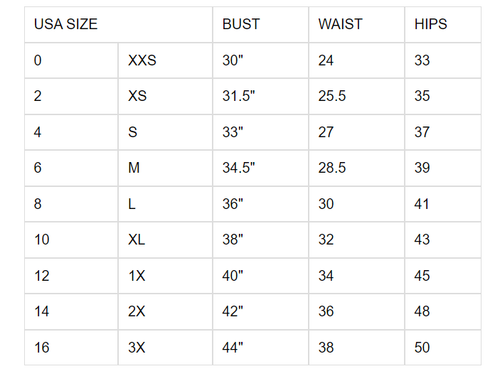Select the XL size cell

(165, 240)
